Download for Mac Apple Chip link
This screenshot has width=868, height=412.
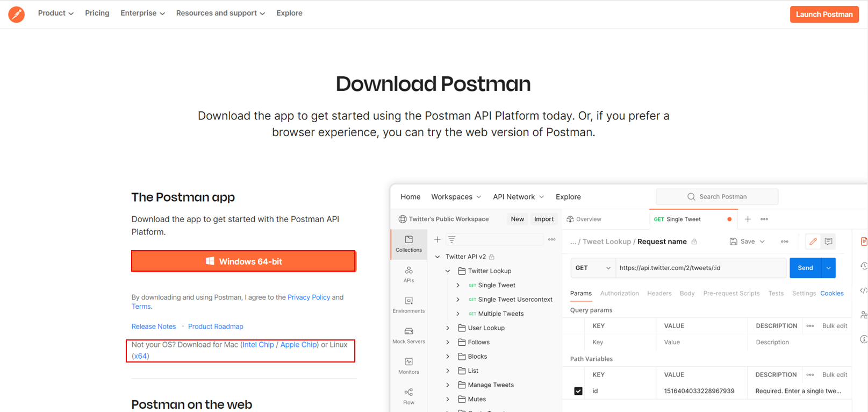298,345
